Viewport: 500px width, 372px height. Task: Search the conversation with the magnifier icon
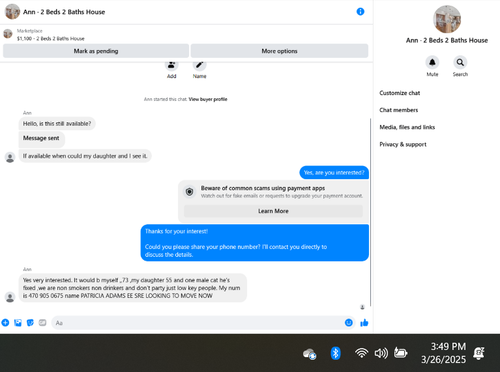click(x=460, y=62)
